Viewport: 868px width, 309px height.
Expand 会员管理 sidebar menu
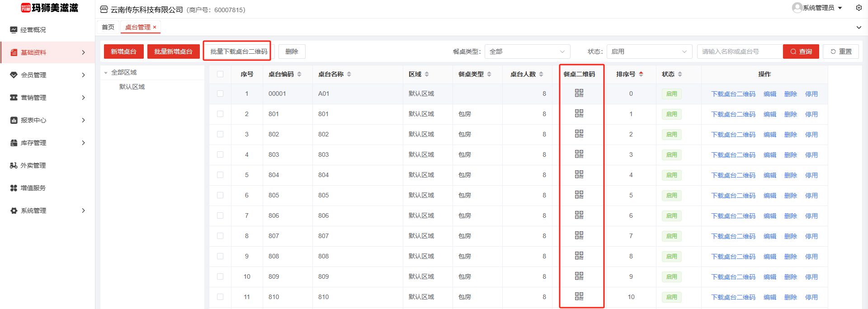click(x=47, y=75)
